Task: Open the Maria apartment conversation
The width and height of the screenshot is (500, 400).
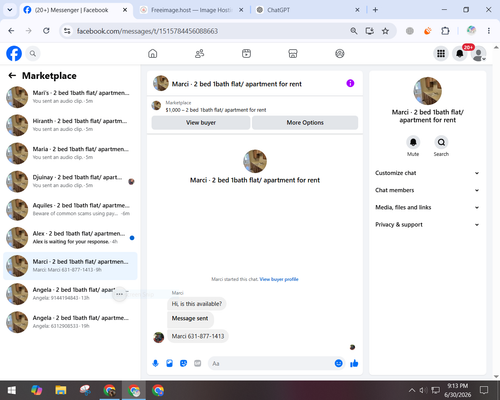Action: click(x=70, y=153)
